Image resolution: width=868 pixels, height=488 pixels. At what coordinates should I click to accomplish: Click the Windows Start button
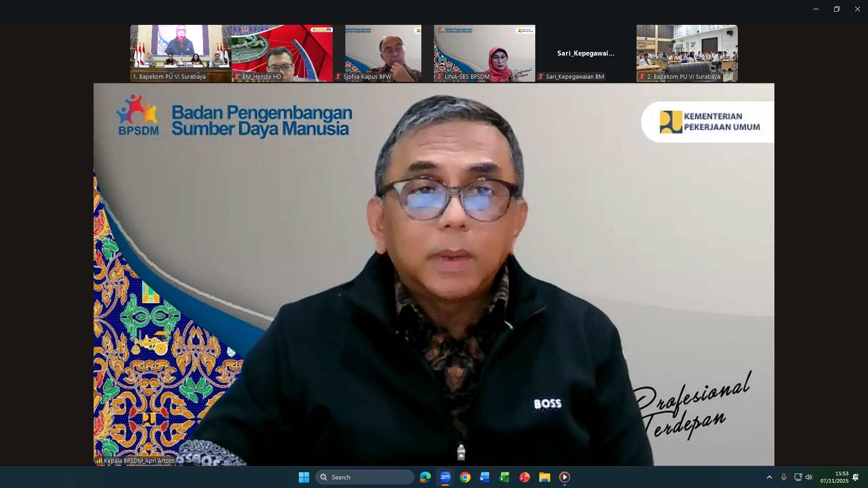304,477
